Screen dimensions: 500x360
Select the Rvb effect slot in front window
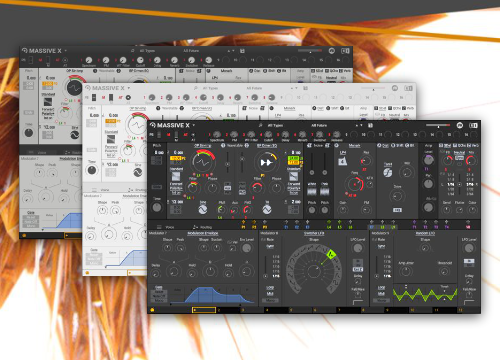473,146
